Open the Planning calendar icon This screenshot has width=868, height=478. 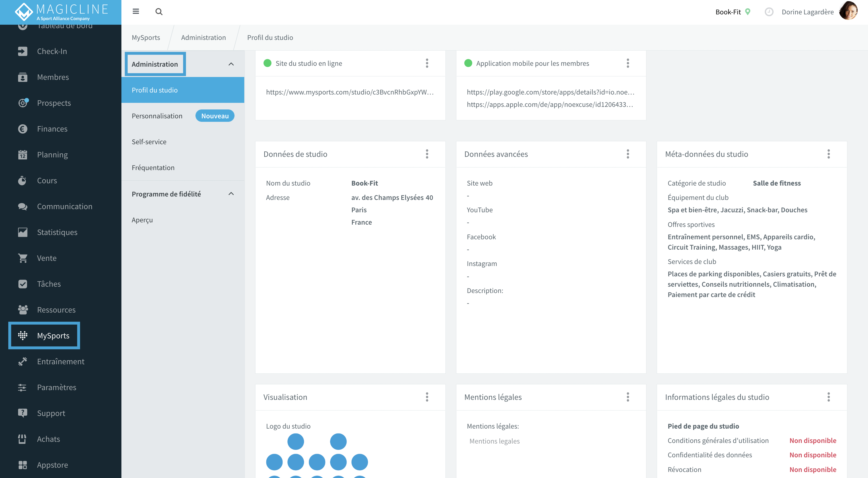pyautogui.click(x=23, y=155)
